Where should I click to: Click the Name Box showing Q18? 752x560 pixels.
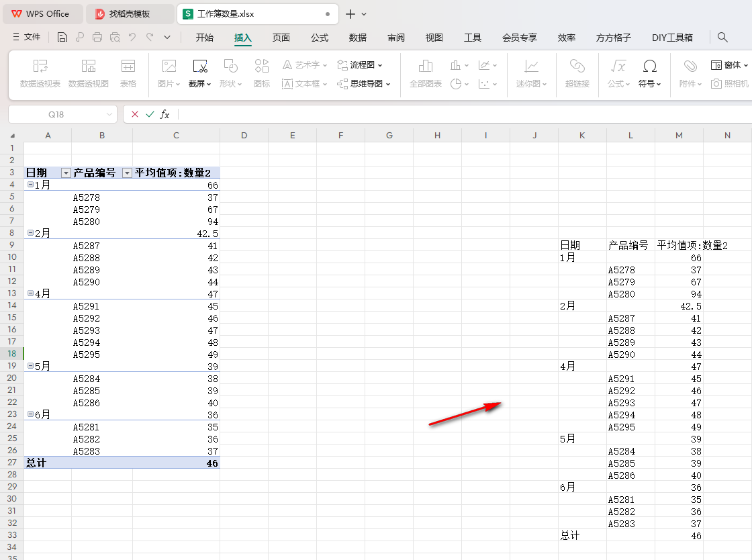(x=56, y=114)
